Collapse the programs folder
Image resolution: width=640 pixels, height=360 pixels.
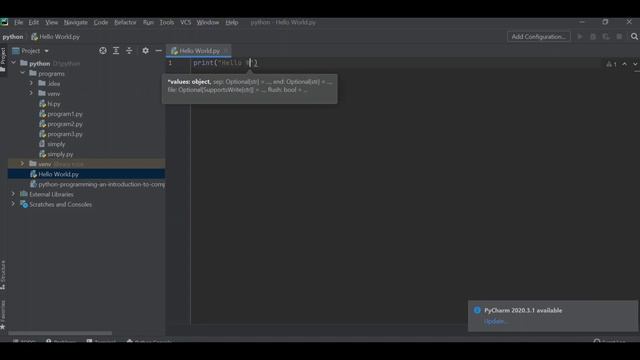pyautogui.click(x=22, y=73)
